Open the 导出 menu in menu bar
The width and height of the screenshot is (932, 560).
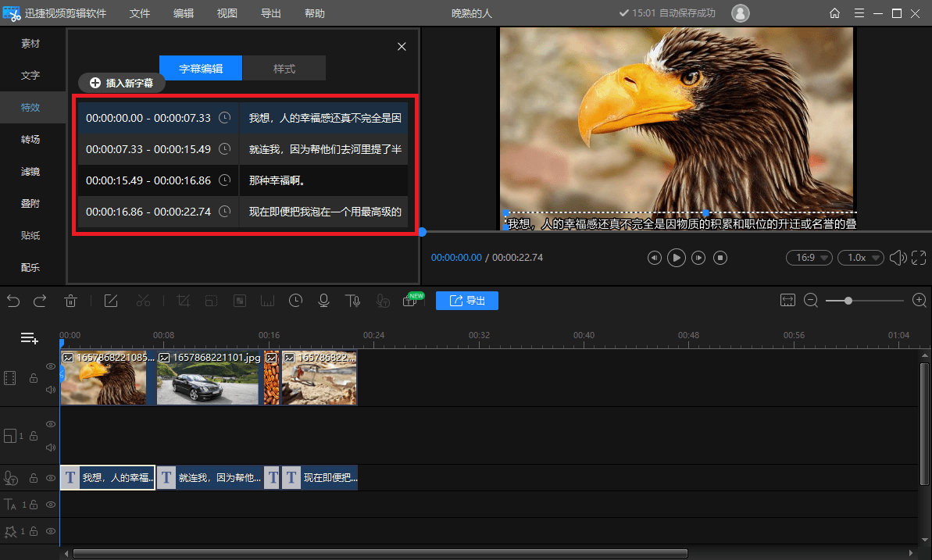(x=271, y=13)
